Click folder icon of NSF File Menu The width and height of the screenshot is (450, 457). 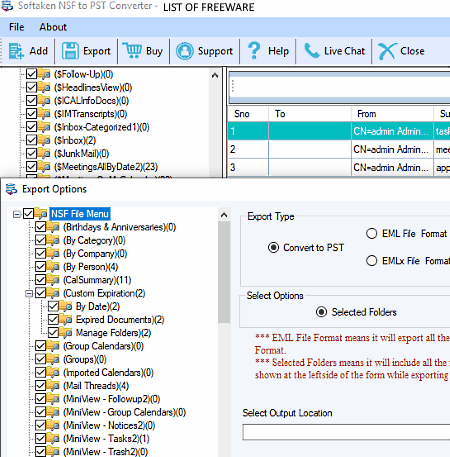click(41, 214)
